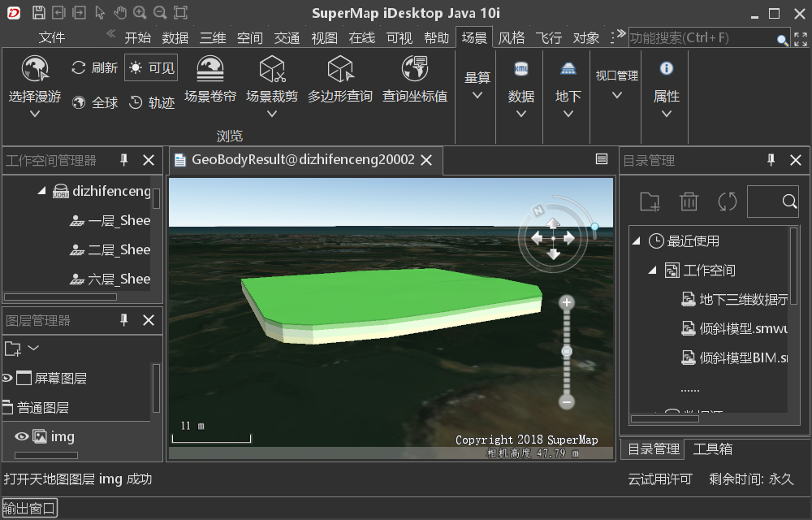The height and width of the screenshot is (520, 812).
Task: Pin the 目录管理 panel
Action: 771,160
